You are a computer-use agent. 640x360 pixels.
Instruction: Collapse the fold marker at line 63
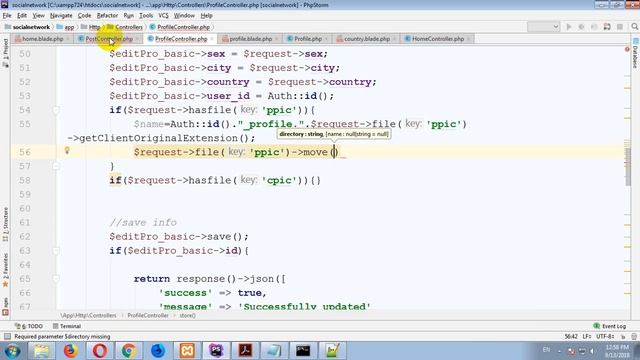point(56,251)
